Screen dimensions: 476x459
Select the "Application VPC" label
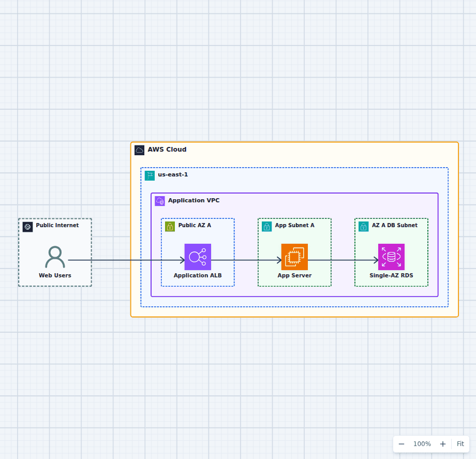(194, 200)
